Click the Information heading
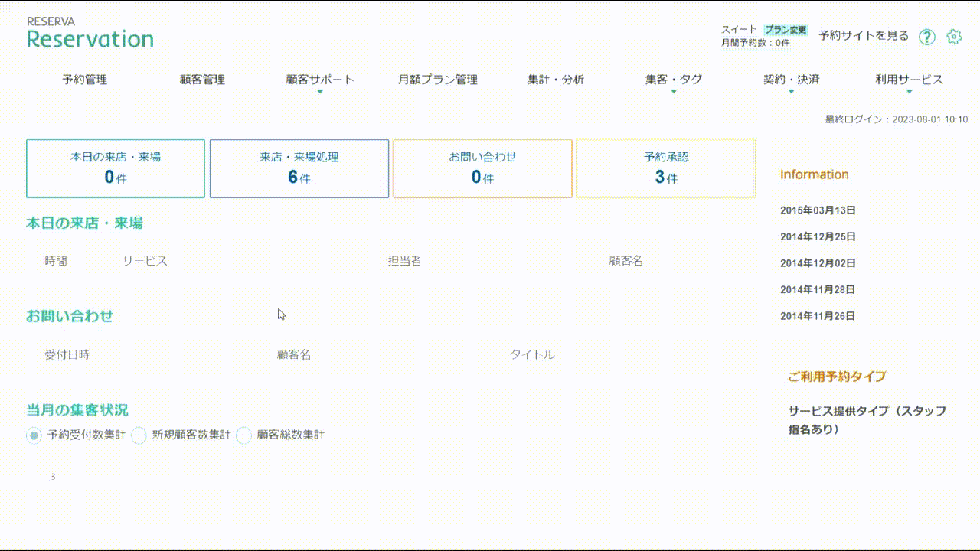The width and height of the screenshot is (980, 551). tap(815, 174)
